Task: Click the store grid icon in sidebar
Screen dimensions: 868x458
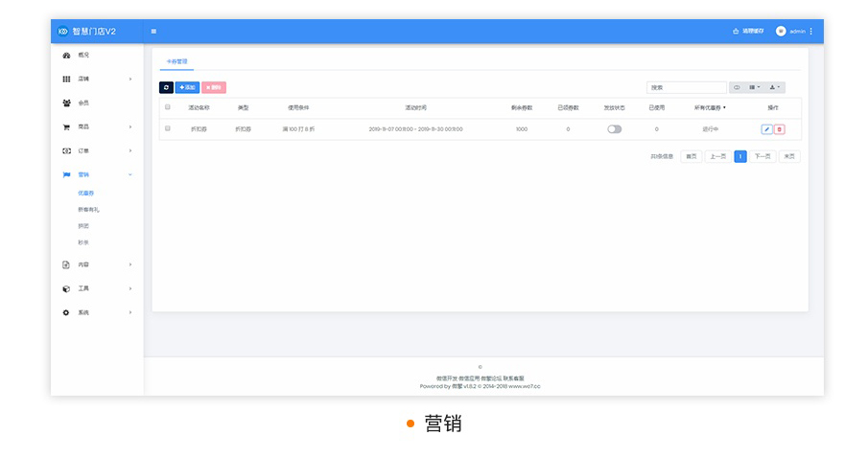Action: [x=66, y=80]
